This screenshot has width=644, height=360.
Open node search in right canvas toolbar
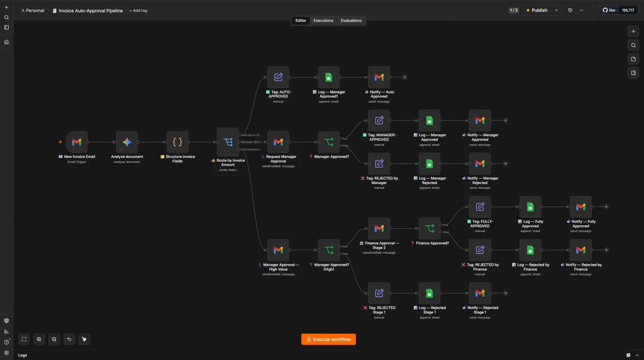(633, 45)
